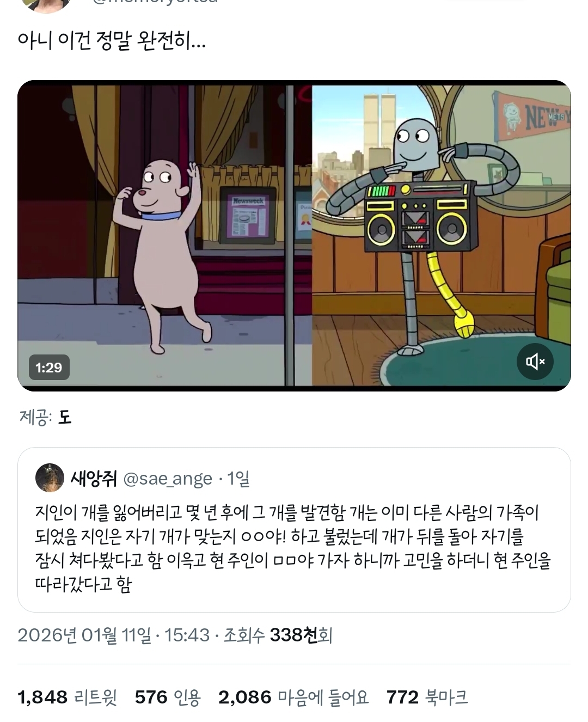
Task: Open the @sae_ange handle
Action: click(x=168, y=479)
